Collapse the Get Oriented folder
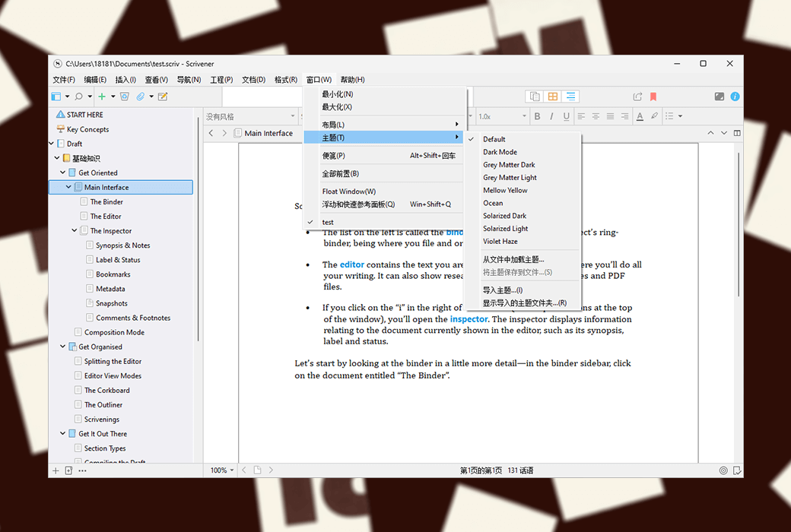 coord(62,173)
